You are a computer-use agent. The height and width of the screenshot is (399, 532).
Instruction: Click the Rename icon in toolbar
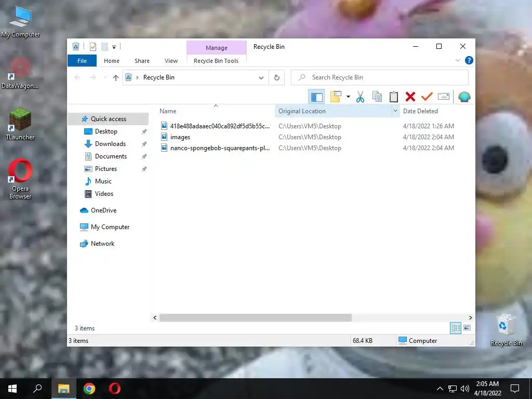[x=444, y=97]
